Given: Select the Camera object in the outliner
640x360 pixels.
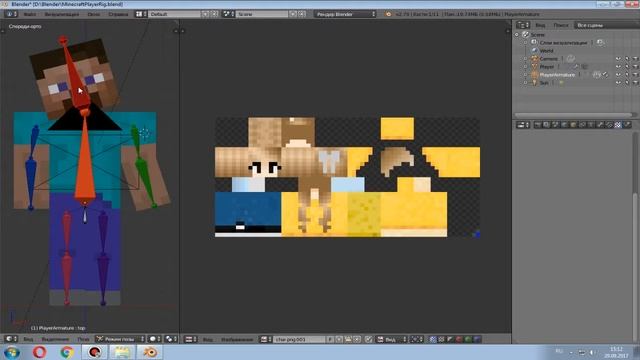Looking at the screenshot, I should (x=549, y=59).
